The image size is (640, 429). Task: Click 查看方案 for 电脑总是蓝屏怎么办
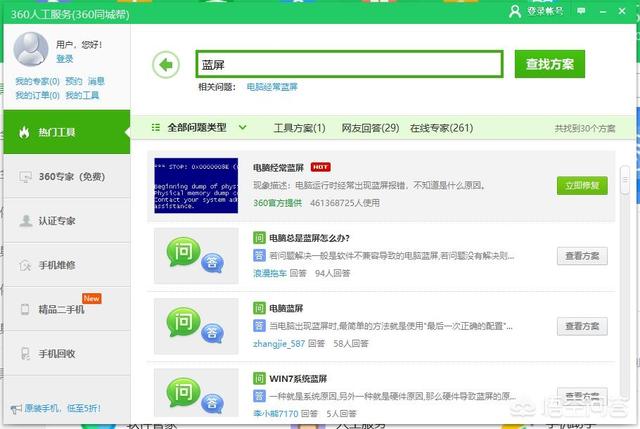click(x=582, y=256)
